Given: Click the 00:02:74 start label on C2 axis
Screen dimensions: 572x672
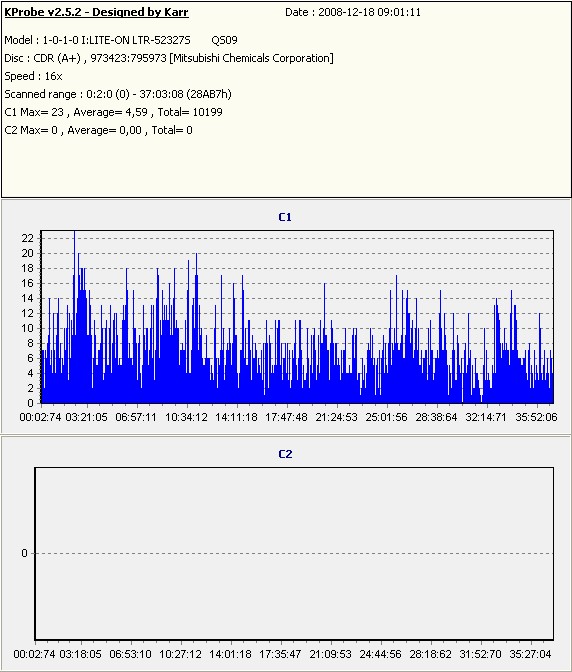Looking at the screenshot, I should [34, 654].
